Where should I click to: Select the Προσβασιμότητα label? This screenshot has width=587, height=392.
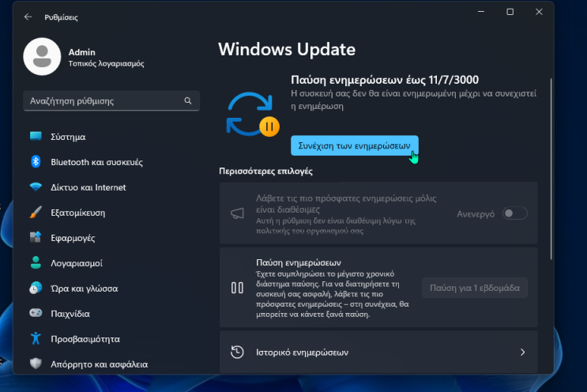85,339
